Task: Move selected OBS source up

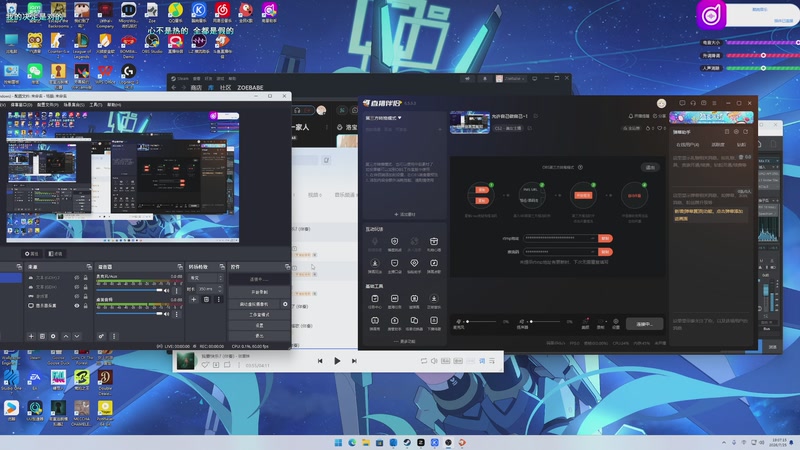Action: point(66,336)
